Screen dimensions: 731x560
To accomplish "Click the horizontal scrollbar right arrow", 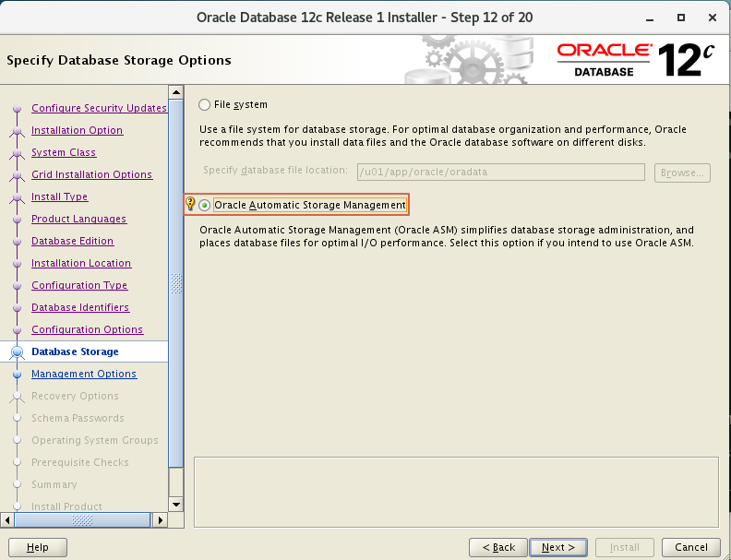I will 160,520.
